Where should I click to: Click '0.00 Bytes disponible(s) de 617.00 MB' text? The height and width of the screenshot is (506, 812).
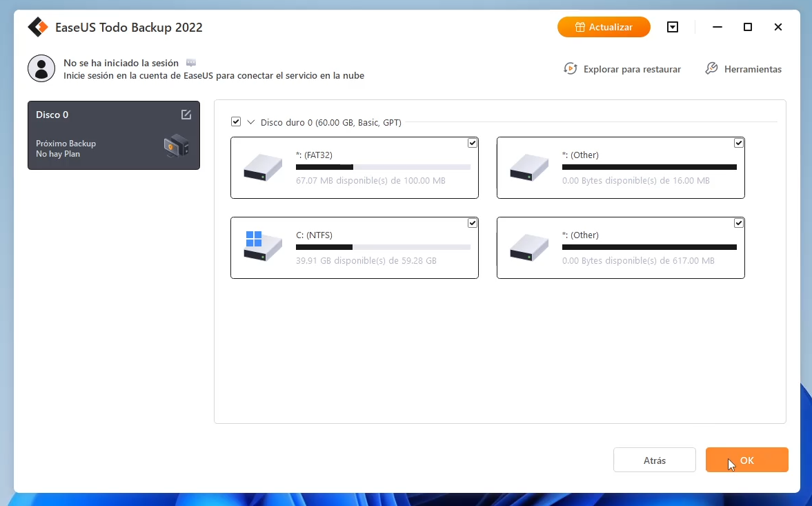click(638, 260)
